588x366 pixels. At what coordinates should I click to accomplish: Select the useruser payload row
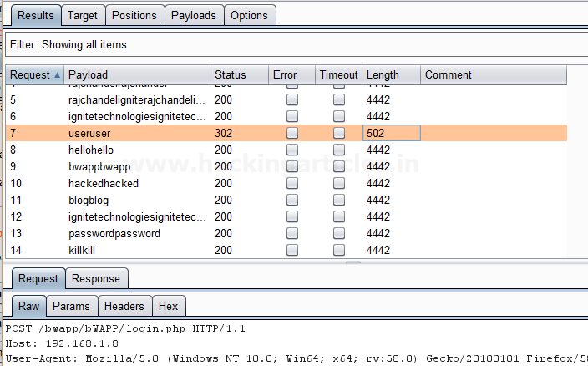tap(286, 133)
